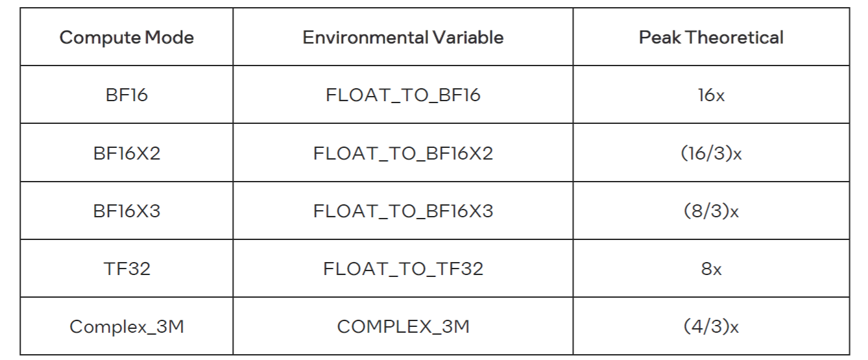
Task: Select the BF16 compute mode cell
Action: point(127,95)
